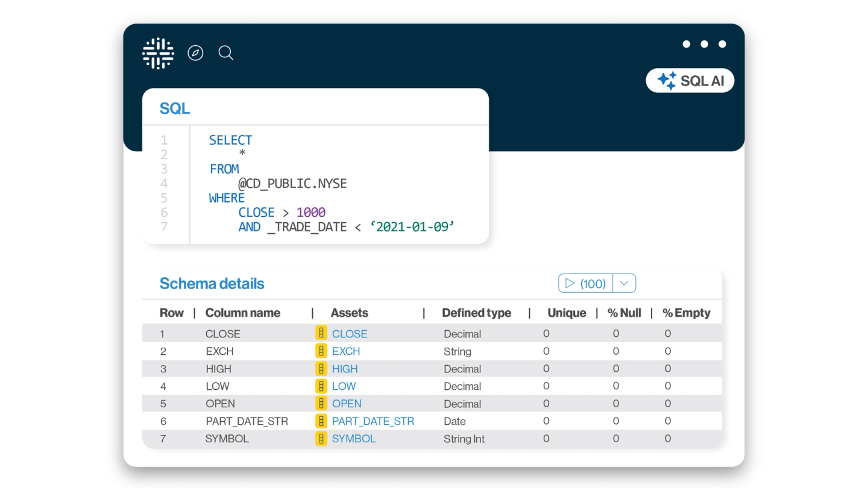868x488 pixels.
Task: Click the asset icon beside OPEN column
Action: [321, 403]
